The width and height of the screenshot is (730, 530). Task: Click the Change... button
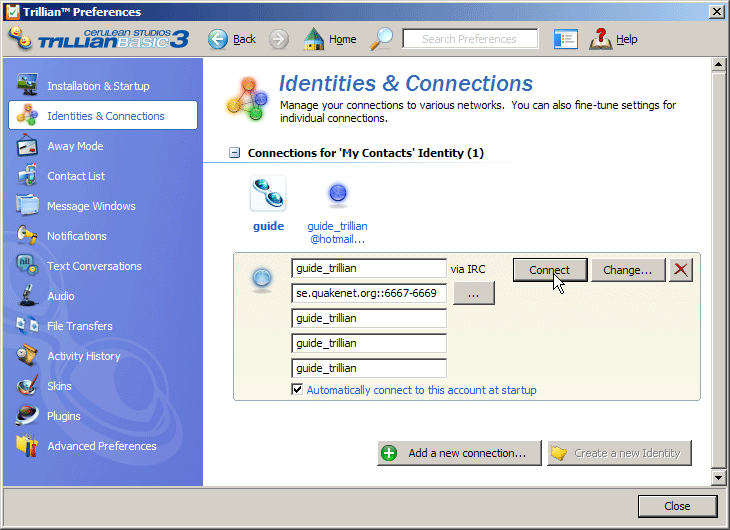tap(628, 270)
